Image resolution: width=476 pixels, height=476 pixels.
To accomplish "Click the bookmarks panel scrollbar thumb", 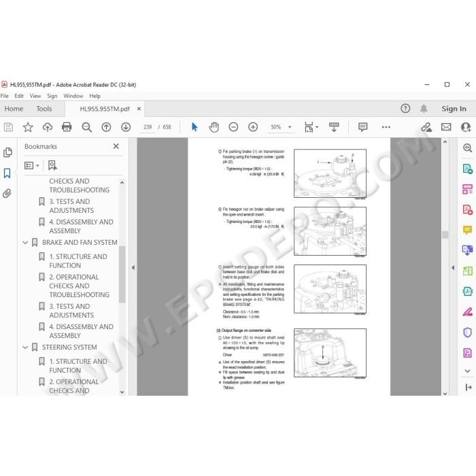I will pyautogui.click(x=122, y=275).
